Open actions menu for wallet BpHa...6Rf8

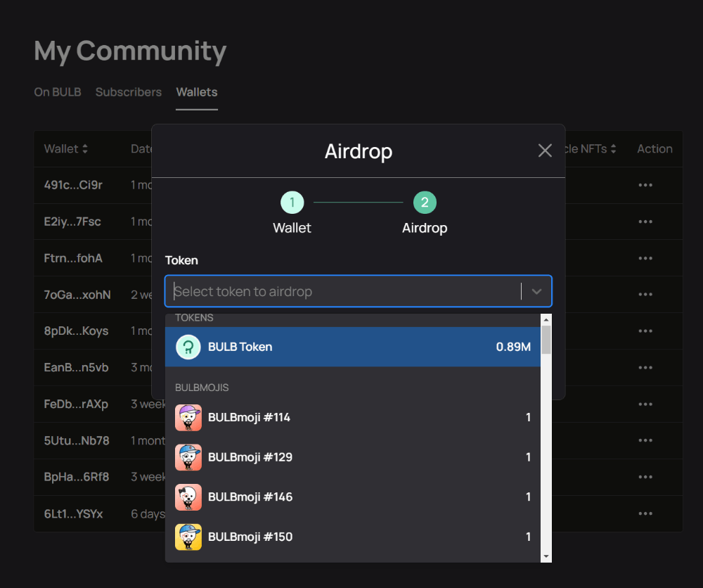tap(645, 477)
